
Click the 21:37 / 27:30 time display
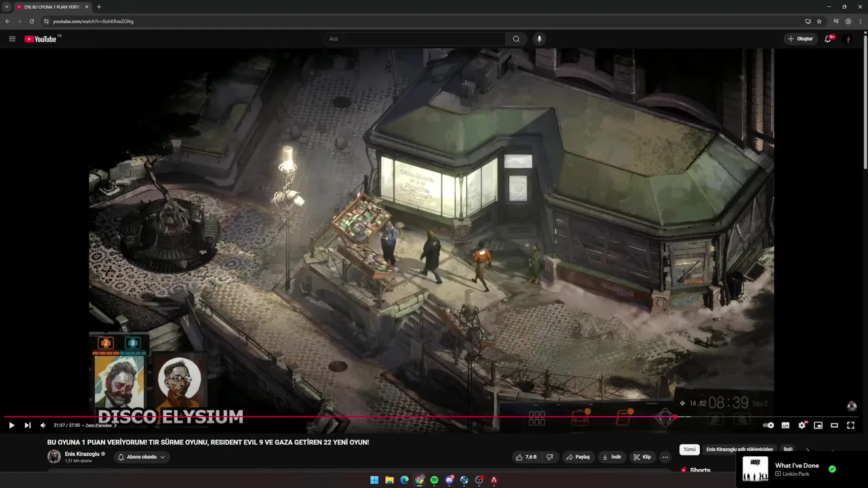[x=66, y=425]
